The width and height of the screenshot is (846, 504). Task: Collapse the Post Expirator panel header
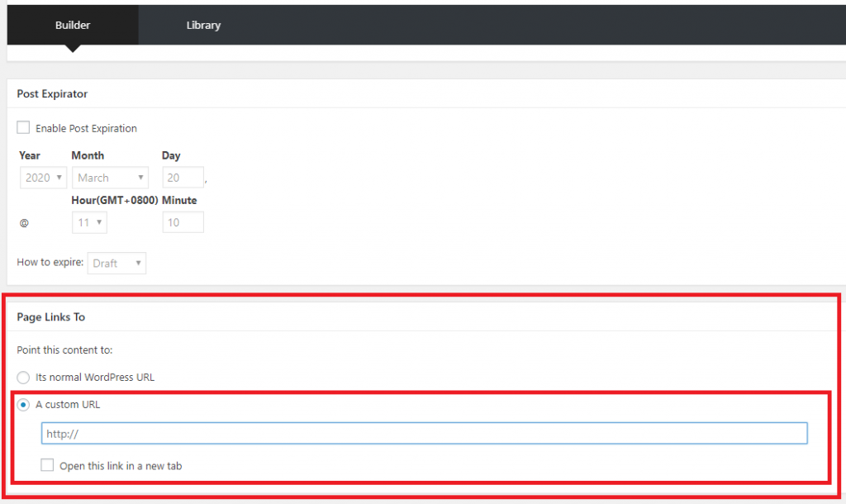coord(52,94)
